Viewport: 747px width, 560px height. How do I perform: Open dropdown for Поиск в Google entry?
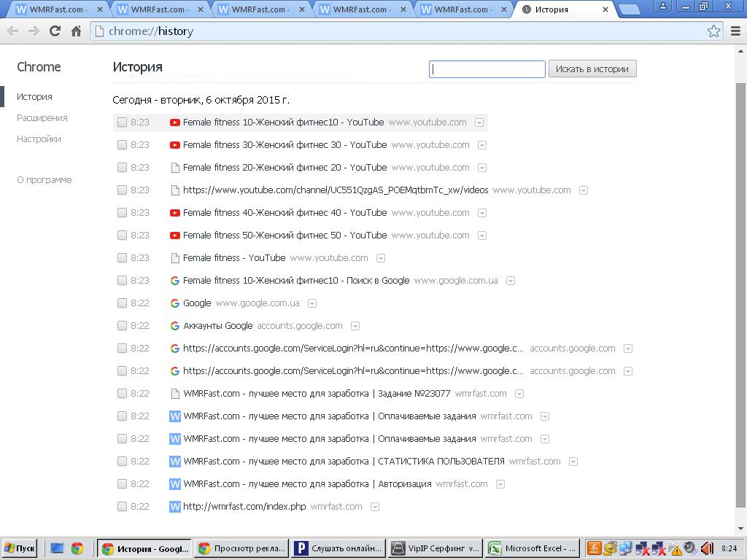(x=511, y=281)
